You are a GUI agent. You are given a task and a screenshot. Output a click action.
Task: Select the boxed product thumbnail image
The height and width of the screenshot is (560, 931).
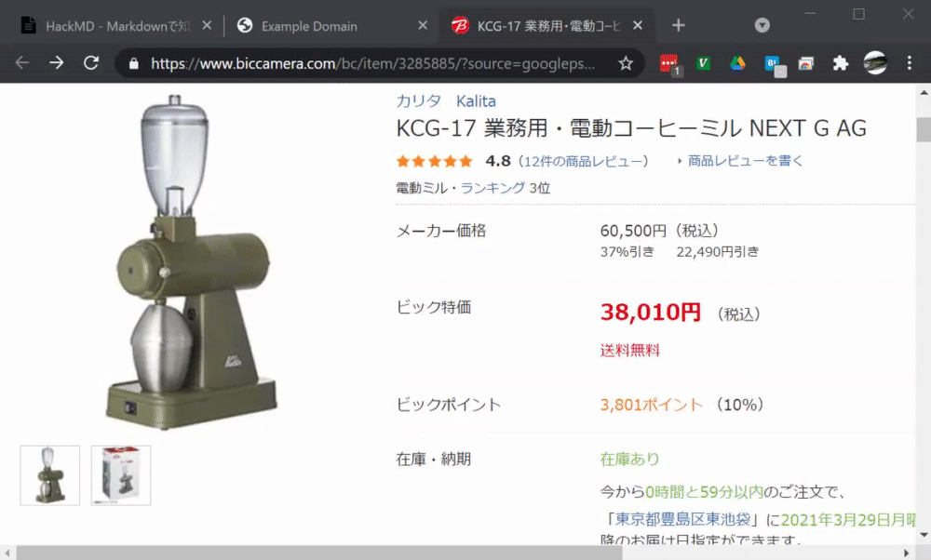coord(121,475)
